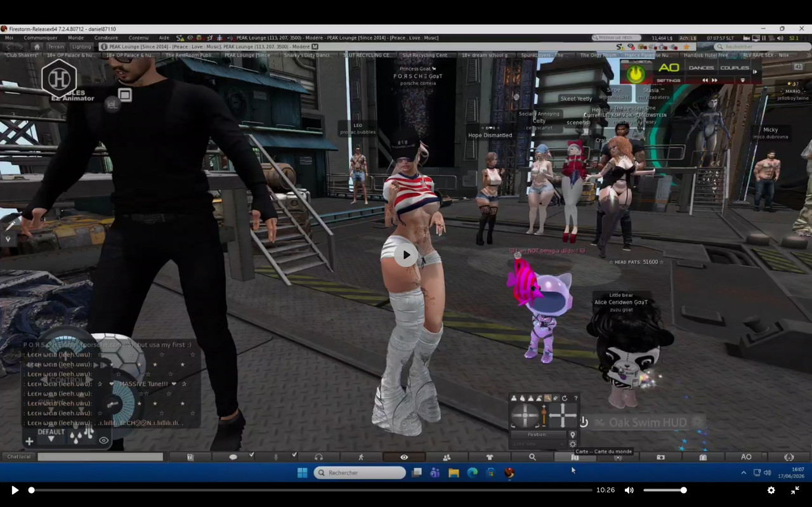Open the People icon in bottom toolbar
The width and height of the screenshot is (812, 507).
pyautogui.click(x=447, y=457)
